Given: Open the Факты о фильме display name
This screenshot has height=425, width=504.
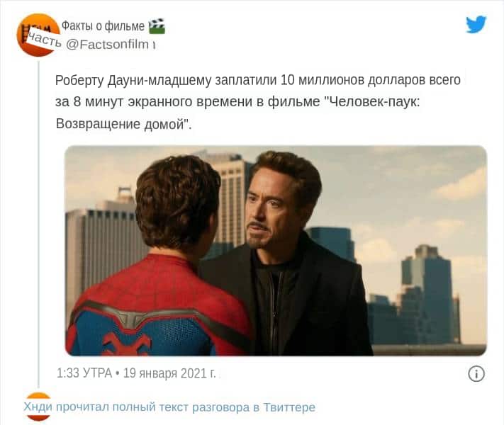Looking at the screenshot, I should point(103,26).
